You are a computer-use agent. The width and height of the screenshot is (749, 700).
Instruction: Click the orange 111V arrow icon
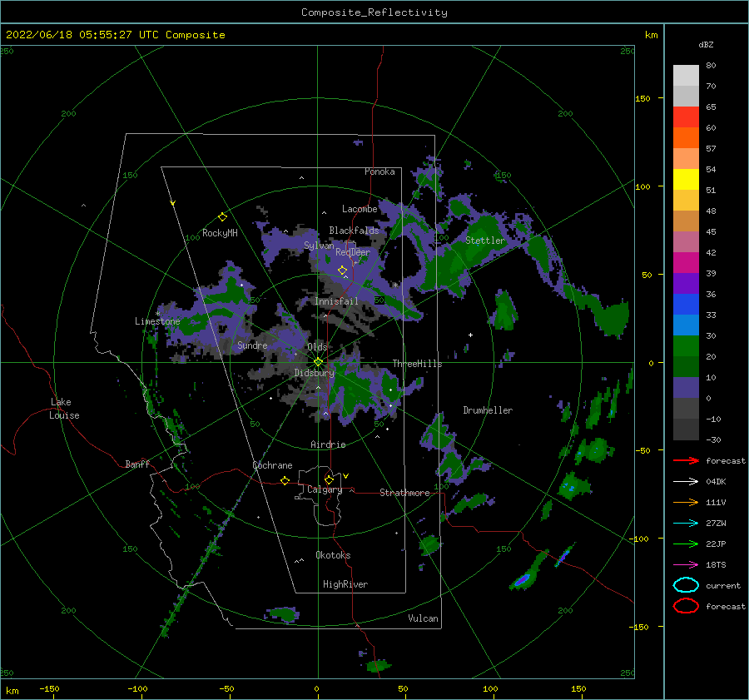[x=686, y=502]
